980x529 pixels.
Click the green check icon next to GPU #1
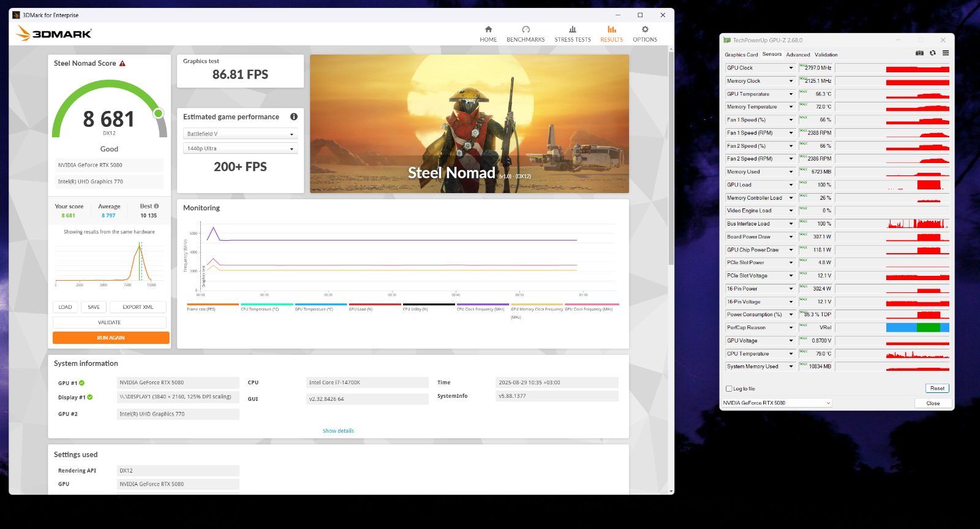[82, 383]
